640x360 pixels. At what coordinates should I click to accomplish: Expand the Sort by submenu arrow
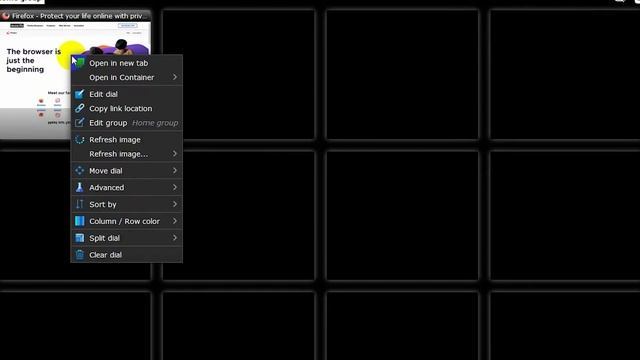(x=175, y=204)
